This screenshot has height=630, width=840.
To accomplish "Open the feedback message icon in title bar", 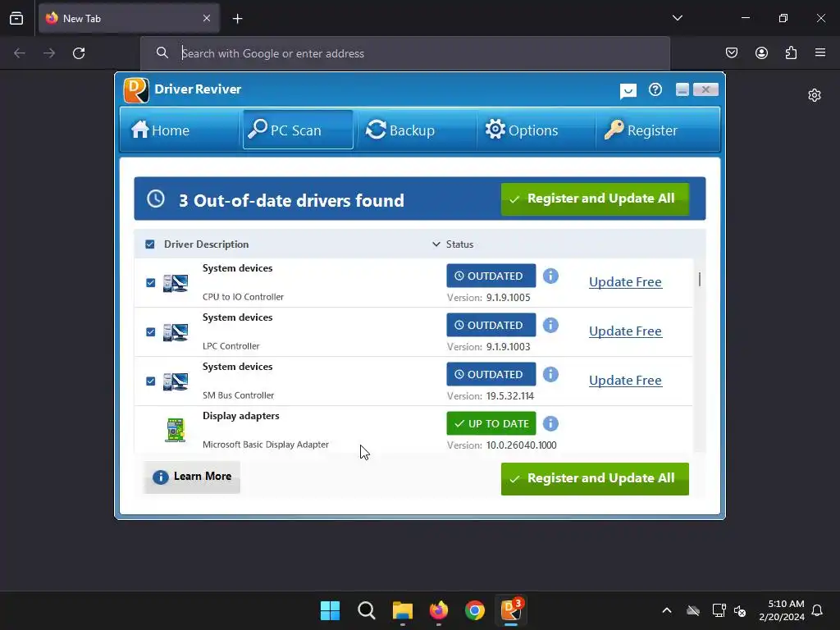I will [628, 90].
